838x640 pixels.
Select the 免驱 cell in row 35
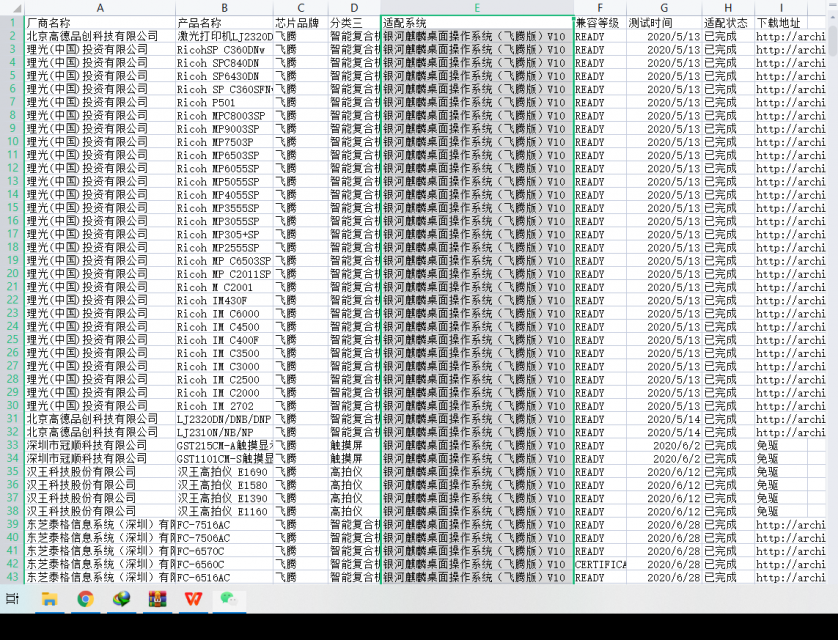781,472
